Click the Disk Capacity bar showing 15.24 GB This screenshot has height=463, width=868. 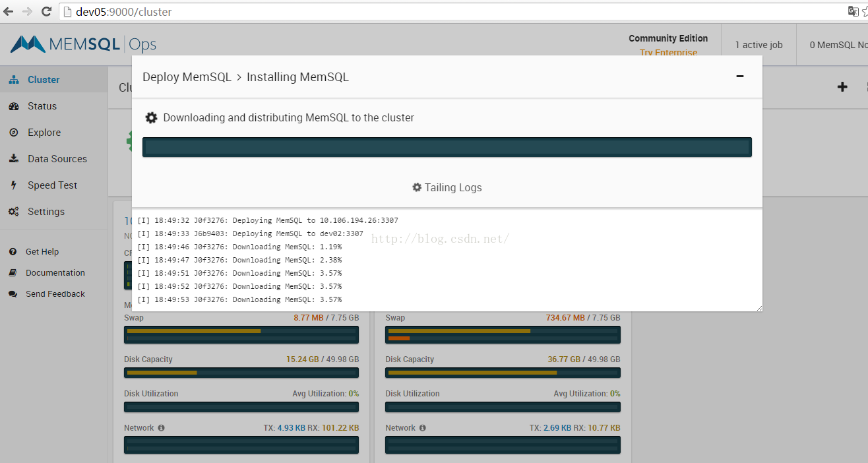(x=241, y=373)
